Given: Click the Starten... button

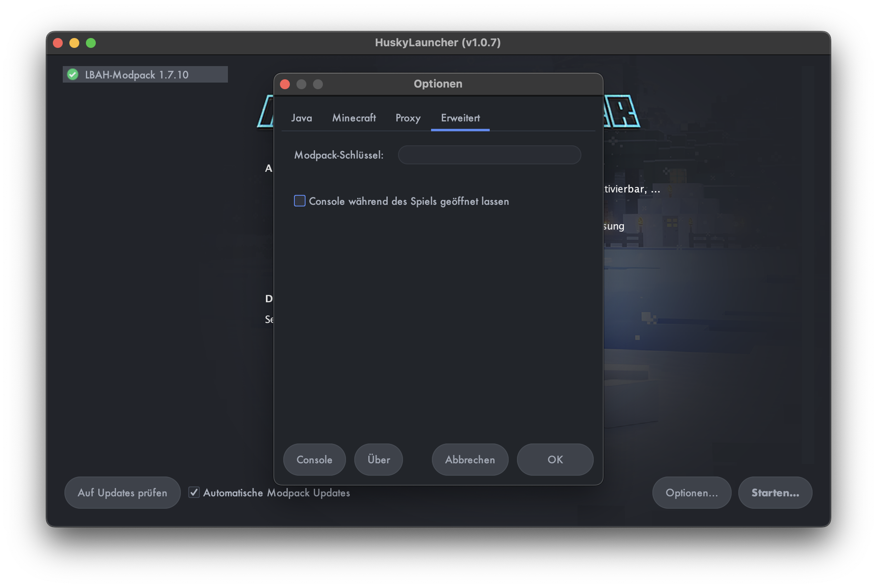Looking at the screenshot, I should tap(775, 493).
